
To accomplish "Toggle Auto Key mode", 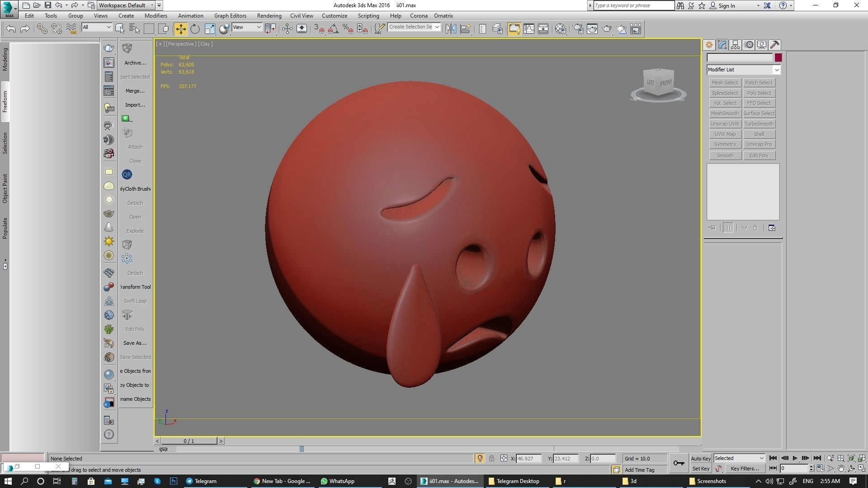I will (701, 458).
